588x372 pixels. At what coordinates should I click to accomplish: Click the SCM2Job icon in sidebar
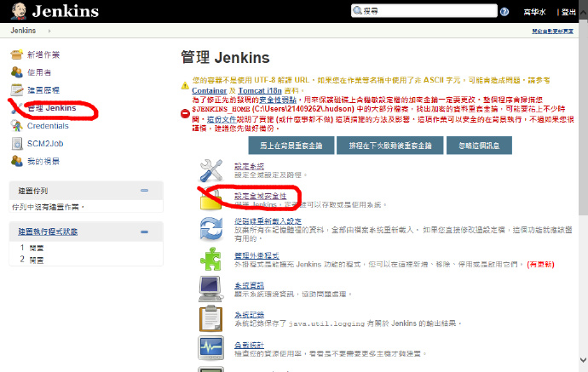click(16, 144)
